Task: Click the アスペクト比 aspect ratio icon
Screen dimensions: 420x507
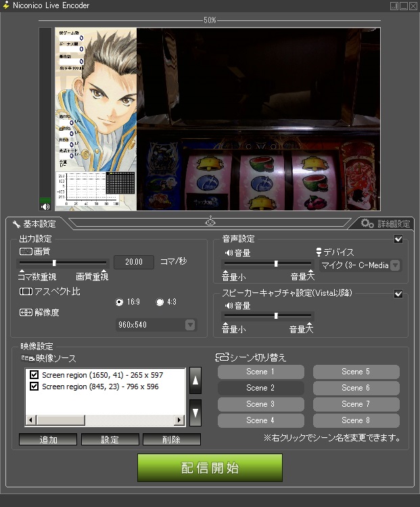Action: pyautogui.click(x=26, y=291)
